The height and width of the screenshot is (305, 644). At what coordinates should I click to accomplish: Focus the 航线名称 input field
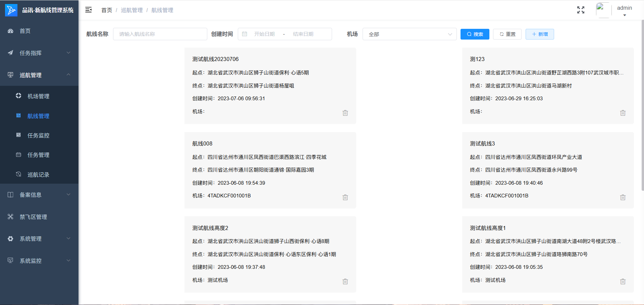(160, 34)
